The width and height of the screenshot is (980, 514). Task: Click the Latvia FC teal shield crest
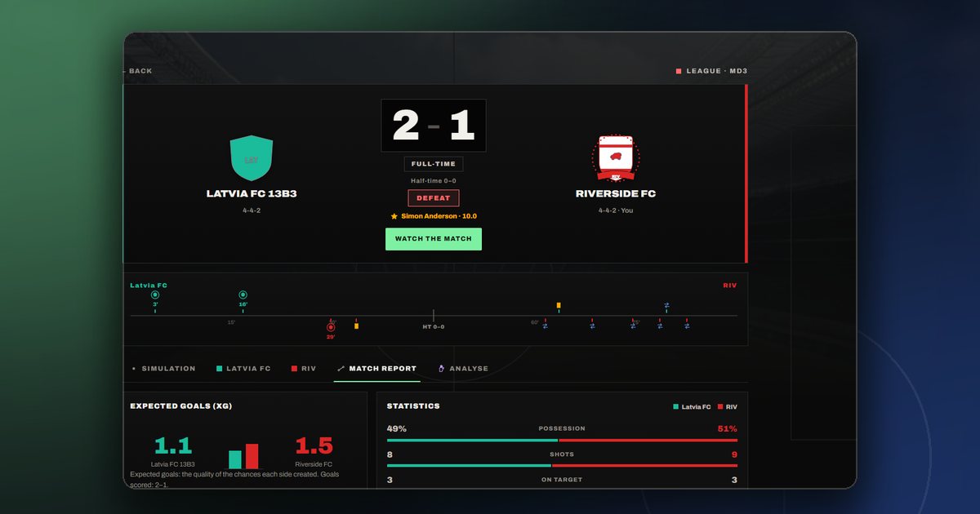(x=251, y=158)
